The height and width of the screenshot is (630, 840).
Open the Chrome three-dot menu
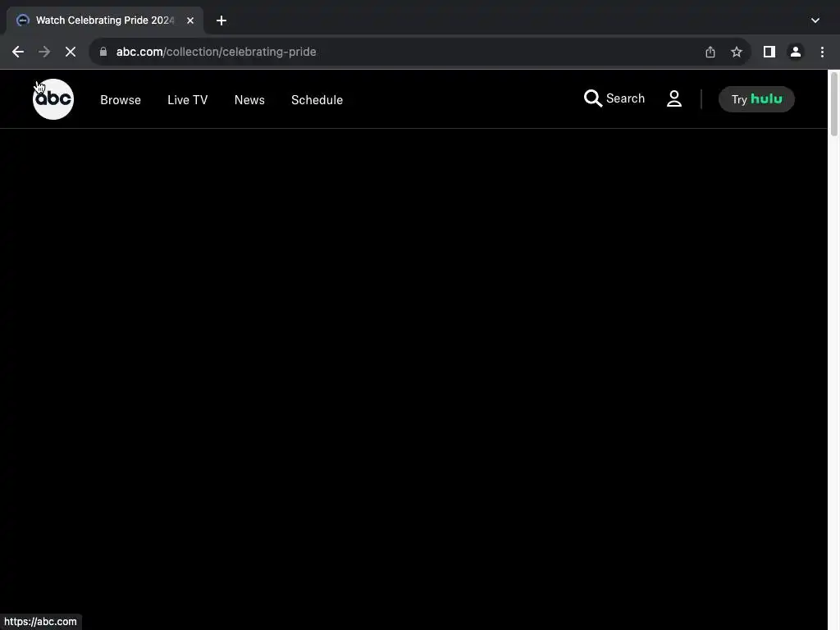822,52
